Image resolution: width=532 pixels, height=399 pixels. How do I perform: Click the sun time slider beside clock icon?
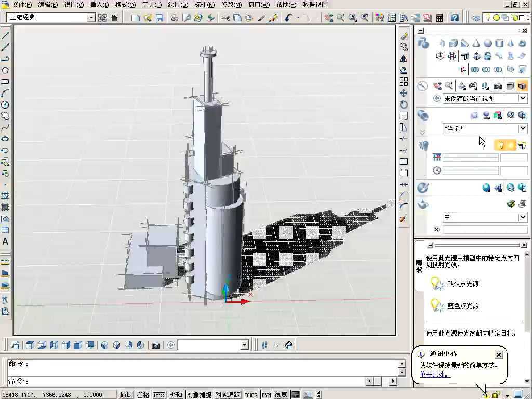tap(470, 170)
